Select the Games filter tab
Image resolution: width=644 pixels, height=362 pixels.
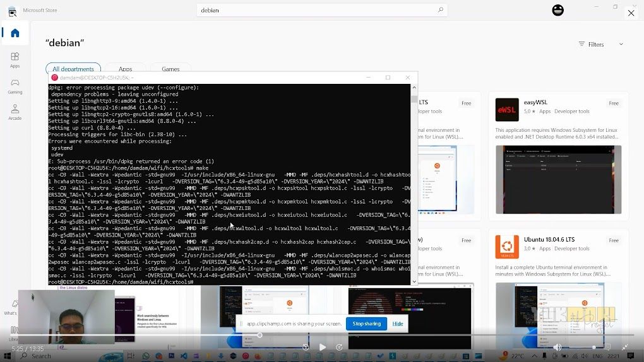point(170,69)
